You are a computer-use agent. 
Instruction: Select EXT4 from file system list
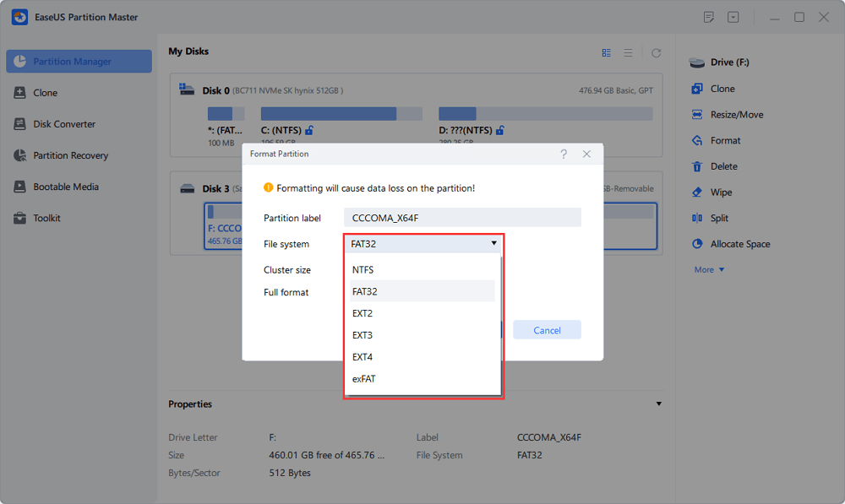click(x=422, y=356)
